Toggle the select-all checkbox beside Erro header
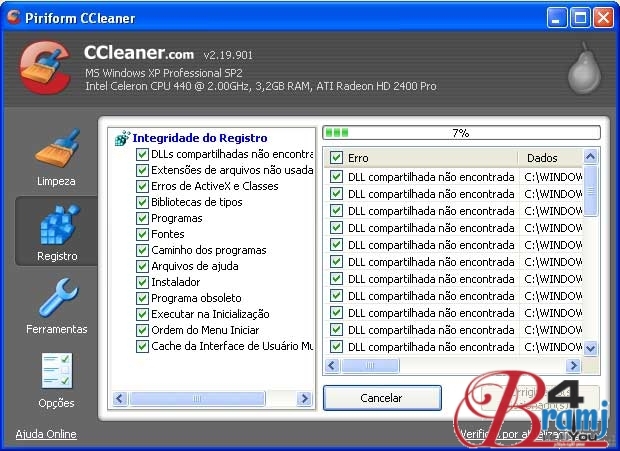 click(x=336, y=158)
